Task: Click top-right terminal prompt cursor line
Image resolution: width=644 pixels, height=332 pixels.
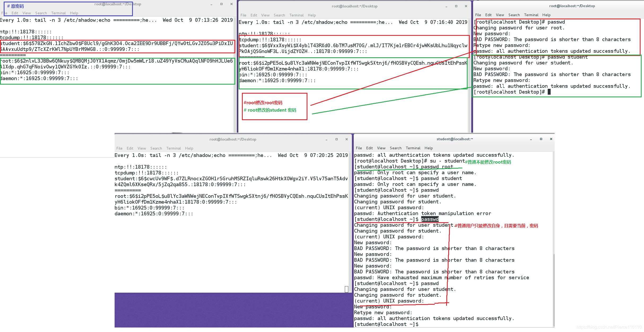Action: (512, 92)
